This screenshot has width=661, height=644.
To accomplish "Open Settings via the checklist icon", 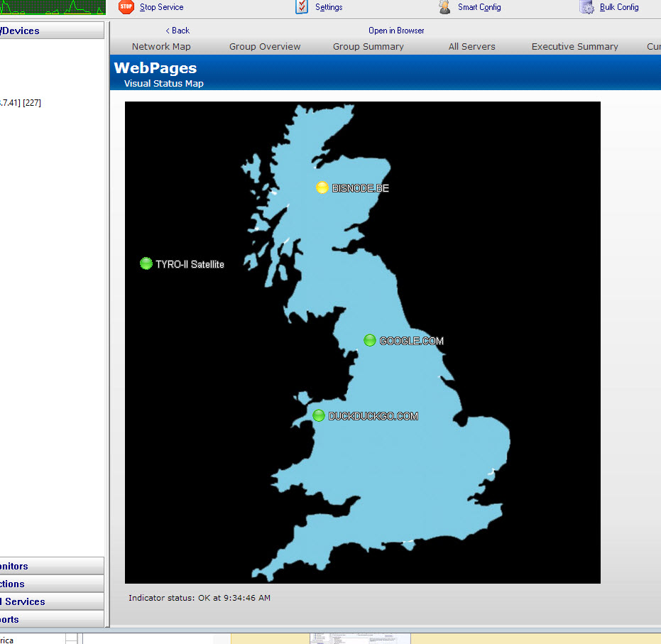I will 302,7.
